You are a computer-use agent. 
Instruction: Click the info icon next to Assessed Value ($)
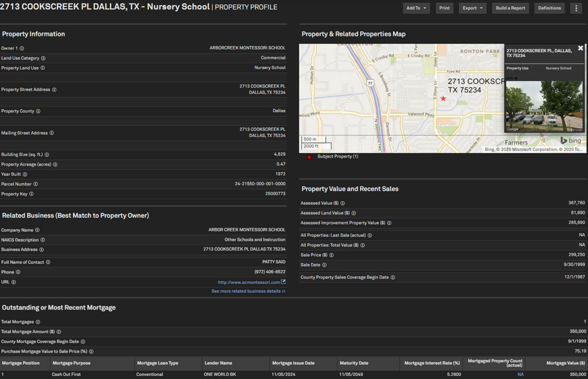coord(343,203)
